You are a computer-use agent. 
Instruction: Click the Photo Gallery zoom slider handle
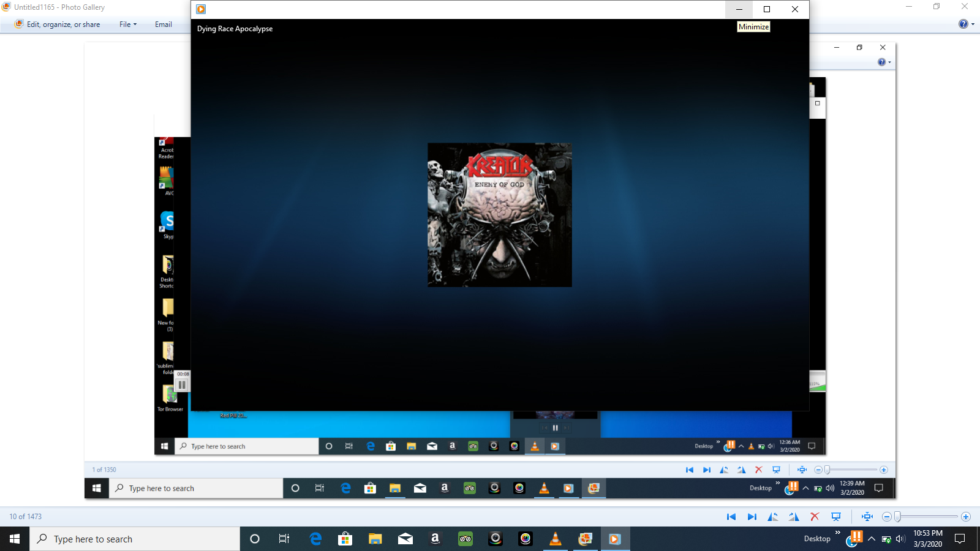click(x=897, y=517)
